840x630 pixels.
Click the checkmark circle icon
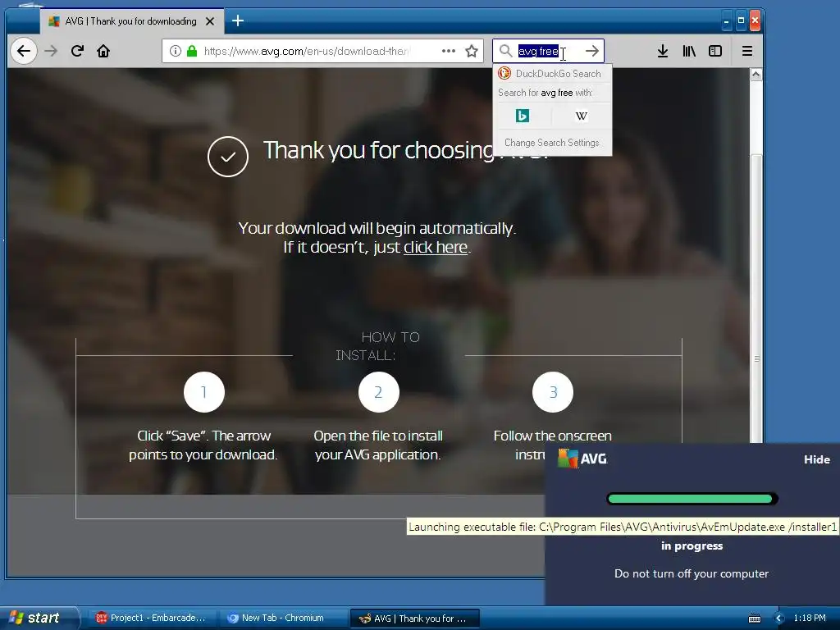coord(228,157)
